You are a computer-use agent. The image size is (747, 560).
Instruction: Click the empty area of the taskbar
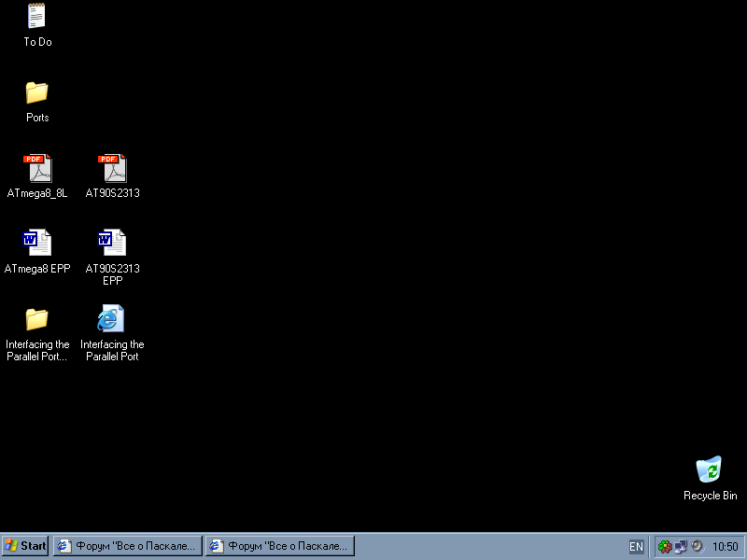click(486, 547)
